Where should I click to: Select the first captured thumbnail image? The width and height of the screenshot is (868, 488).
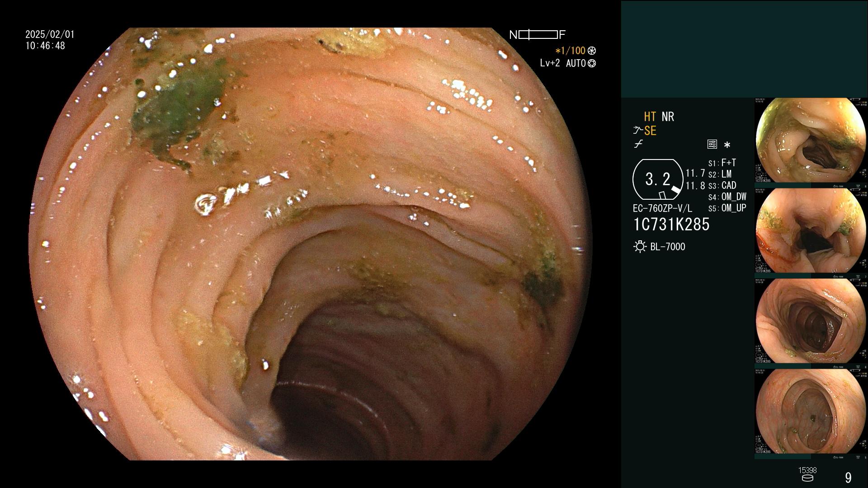pos(811,141)
